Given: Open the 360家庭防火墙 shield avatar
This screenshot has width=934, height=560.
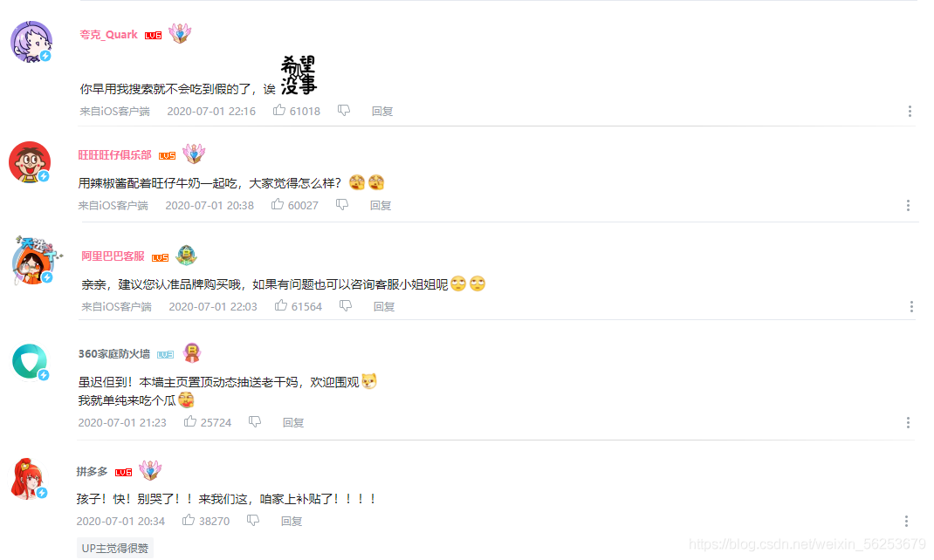Looking at the screenshot, I should [x=30, y=361].
